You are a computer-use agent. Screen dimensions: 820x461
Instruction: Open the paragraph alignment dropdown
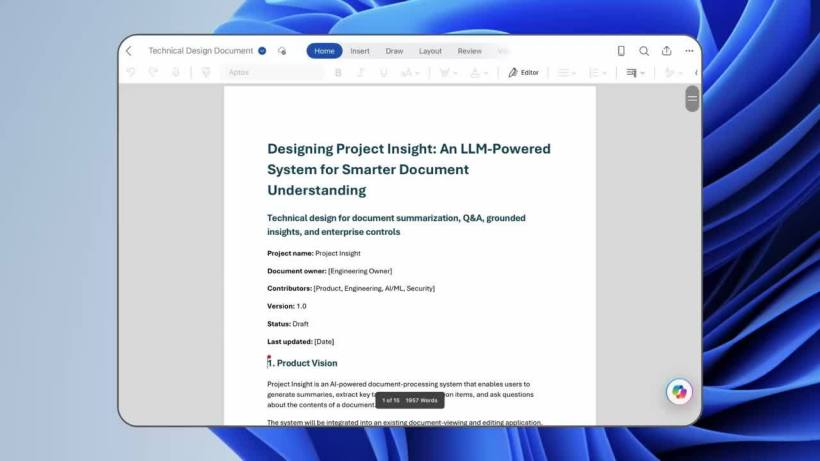pos(635,73)
